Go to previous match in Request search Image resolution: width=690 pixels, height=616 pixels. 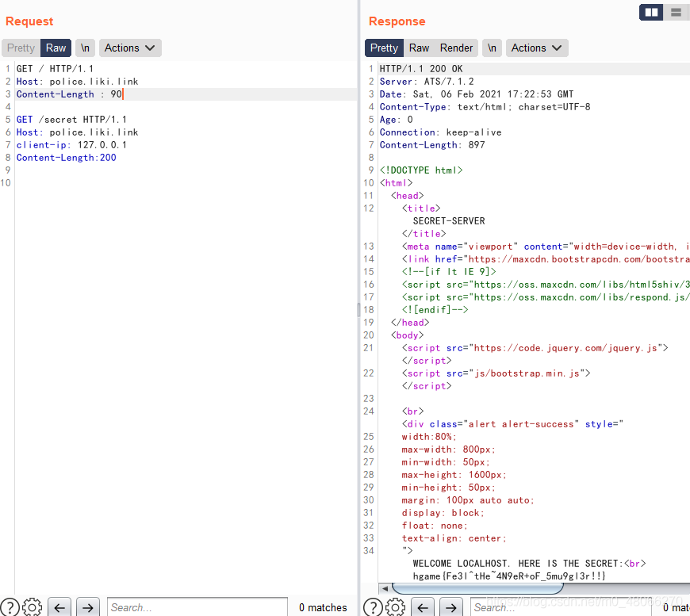click(59, 607)
